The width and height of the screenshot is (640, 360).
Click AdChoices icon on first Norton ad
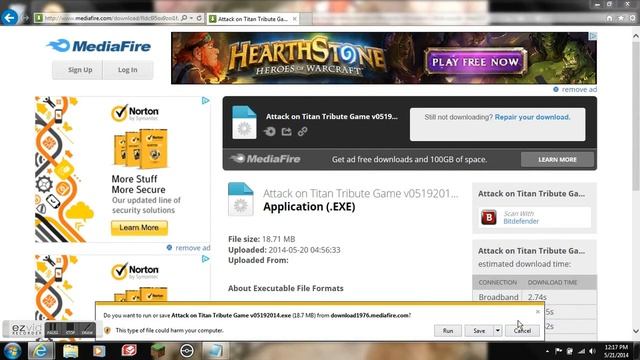(206, 100)
